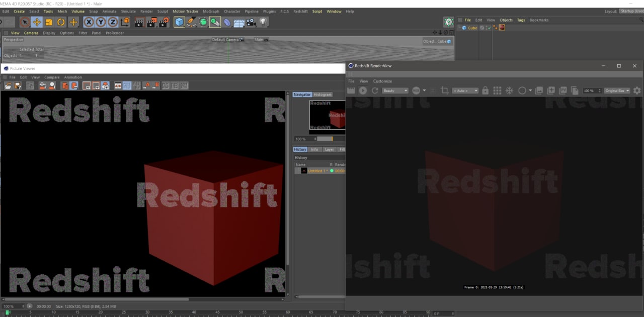This screenshot has height=317, width=644.
Task: Click Redshift send to Picture Viewer icon
Action: 563,90
